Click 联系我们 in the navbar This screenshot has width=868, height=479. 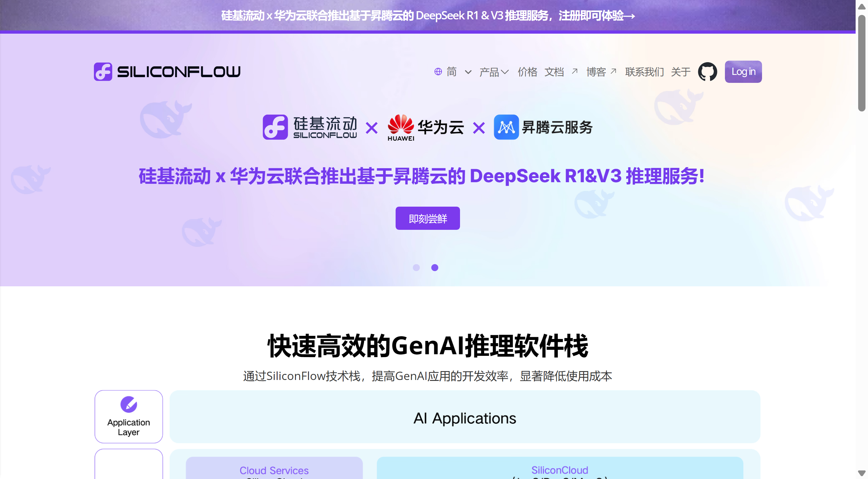pos(644,71)
